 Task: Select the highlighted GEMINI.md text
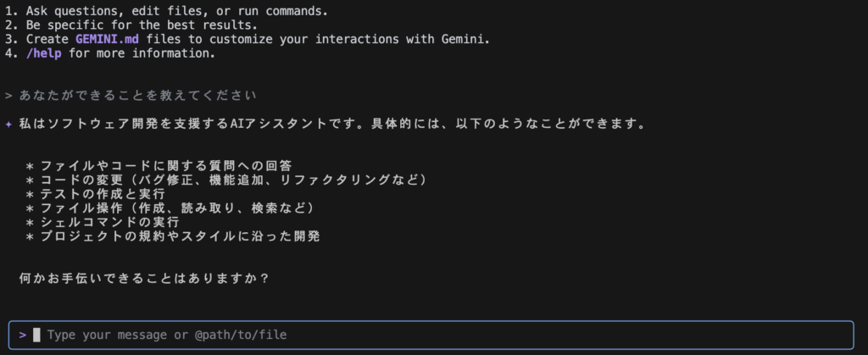[108, 39]
